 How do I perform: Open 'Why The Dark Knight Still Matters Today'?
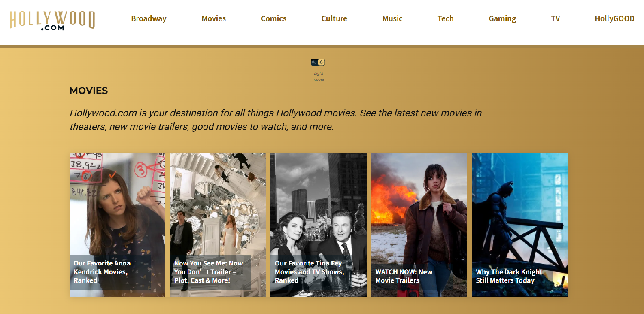tap(509, 276)
